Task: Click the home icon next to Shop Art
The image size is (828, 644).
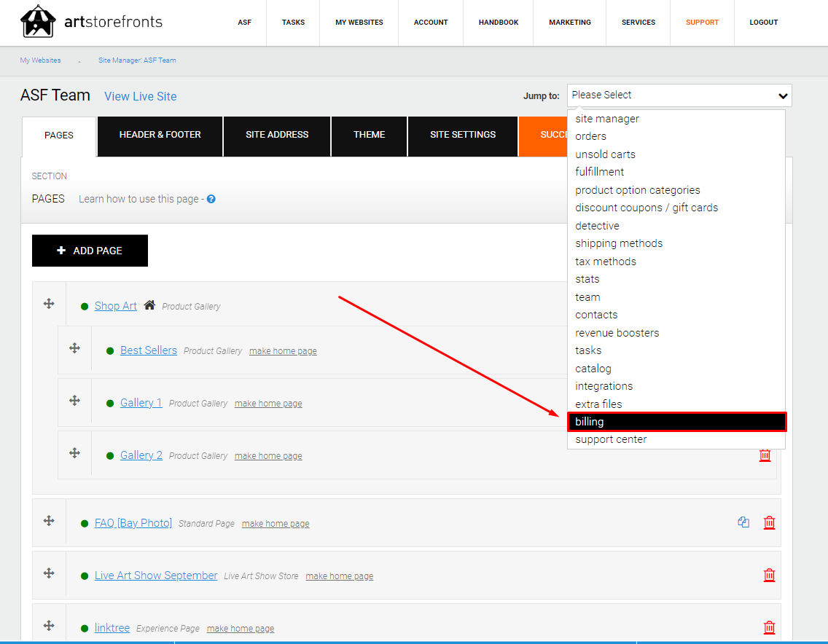Action: [149, 305]
